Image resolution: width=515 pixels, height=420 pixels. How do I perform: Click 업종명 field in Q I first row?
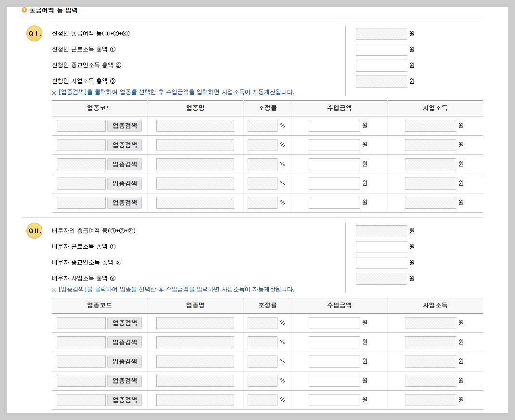click(x=195, y=126)
